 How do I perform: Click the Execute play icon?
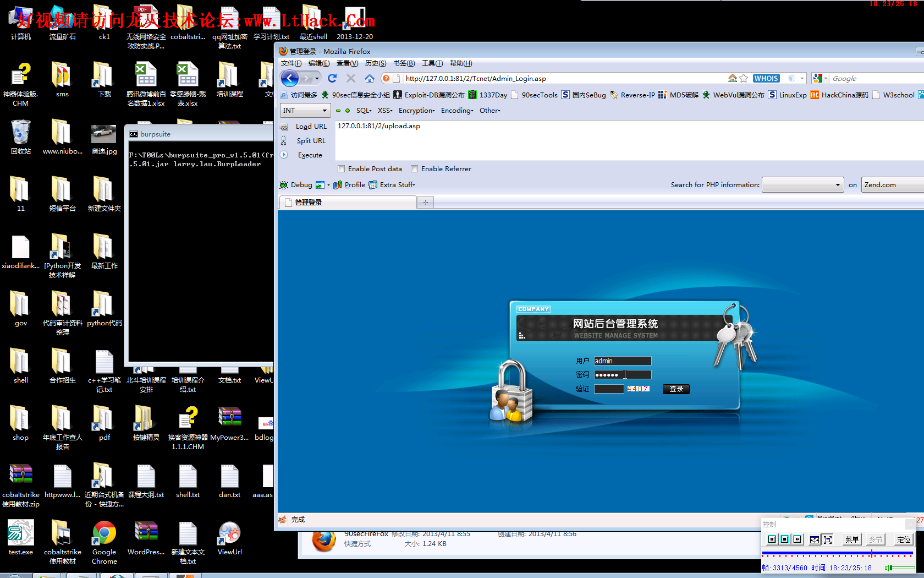(x=284, y=155)
